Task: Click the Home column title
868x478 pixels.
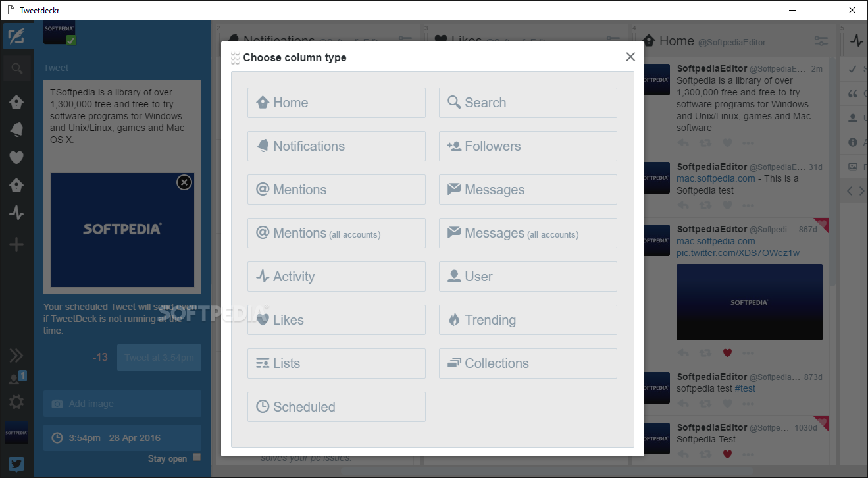Action: point(677,41)
